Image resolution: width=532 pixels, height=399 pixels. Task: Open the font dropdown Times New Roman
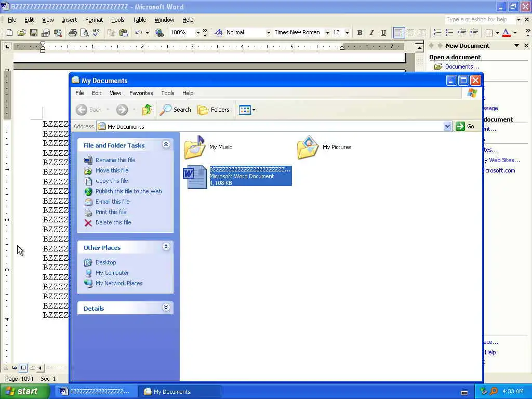(x=327, y=33)
